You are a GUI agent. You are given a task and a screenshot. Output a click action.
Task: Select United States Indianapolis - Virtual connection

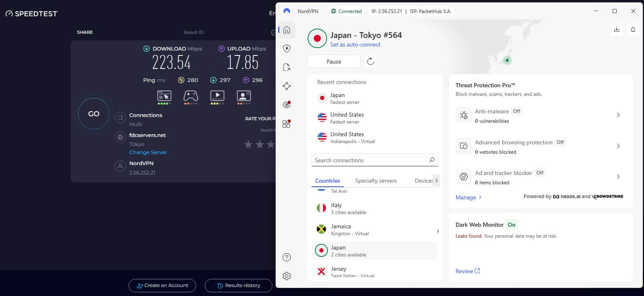point(375,137)
